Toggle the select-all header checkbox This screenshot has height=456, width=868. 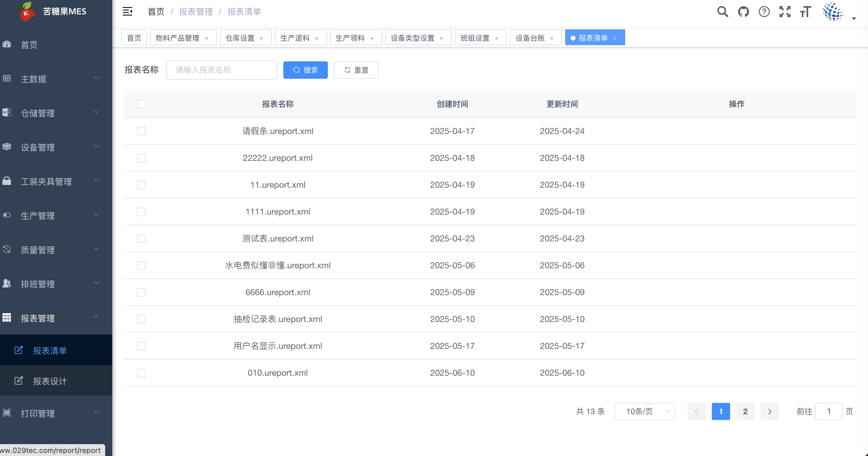click(x=141, y=104)
